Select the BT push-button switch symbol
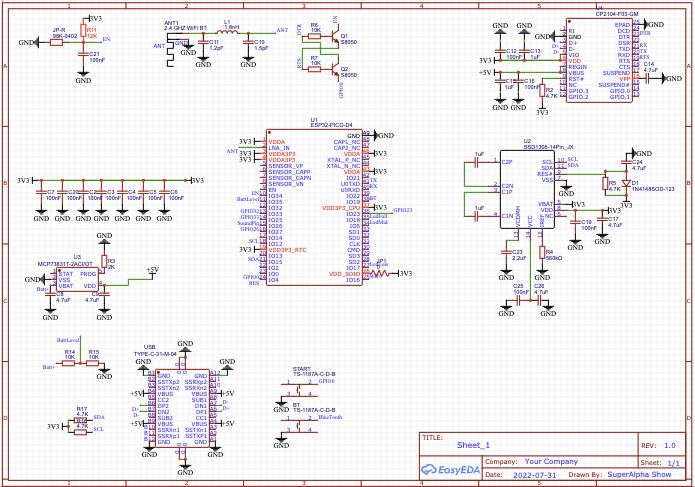This screenshot has width=695, height=487. 299,424
